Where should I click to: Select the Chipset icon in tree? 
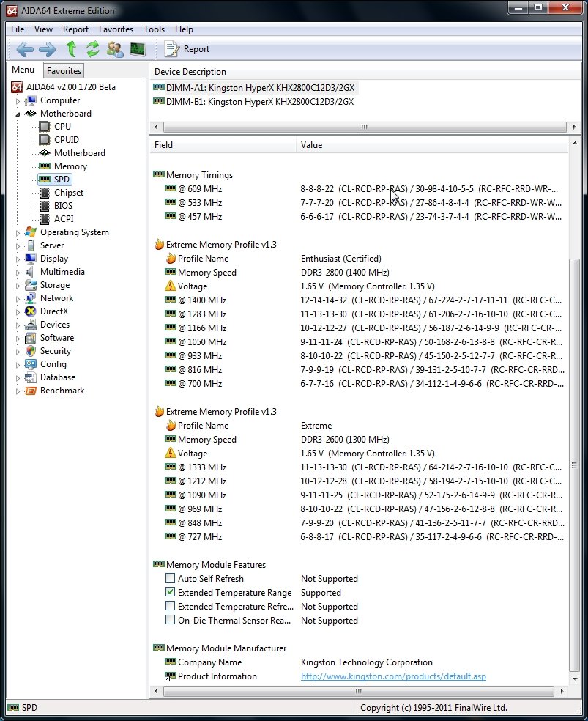tap(45, 193)
